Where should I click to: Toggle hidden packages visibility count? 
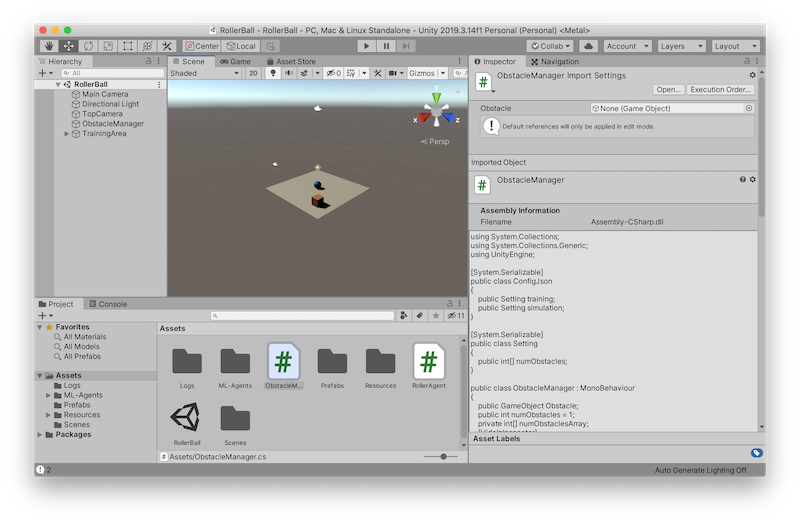coord(456,316)
